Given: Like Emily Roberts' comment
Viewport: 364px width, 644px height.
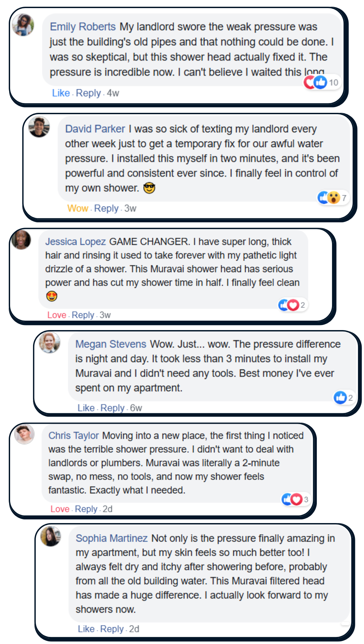Looking at the screenshot, I should (61, 93).
